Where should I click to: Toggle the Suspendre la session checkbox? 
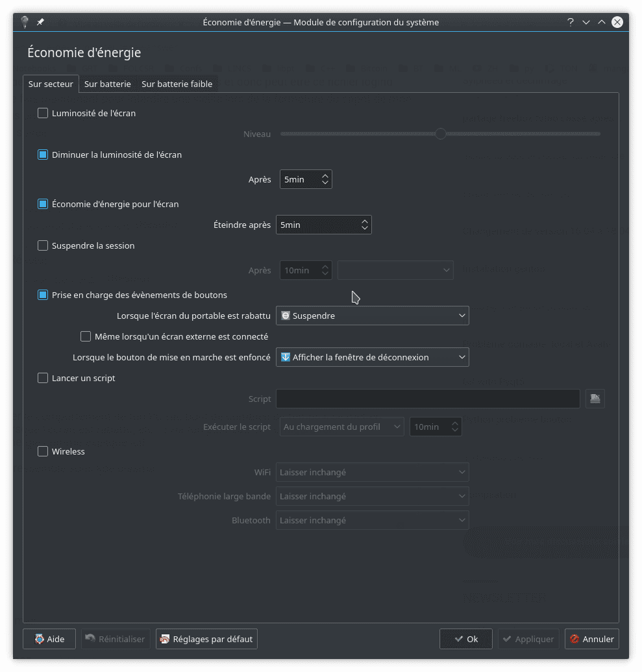[43, 245]
